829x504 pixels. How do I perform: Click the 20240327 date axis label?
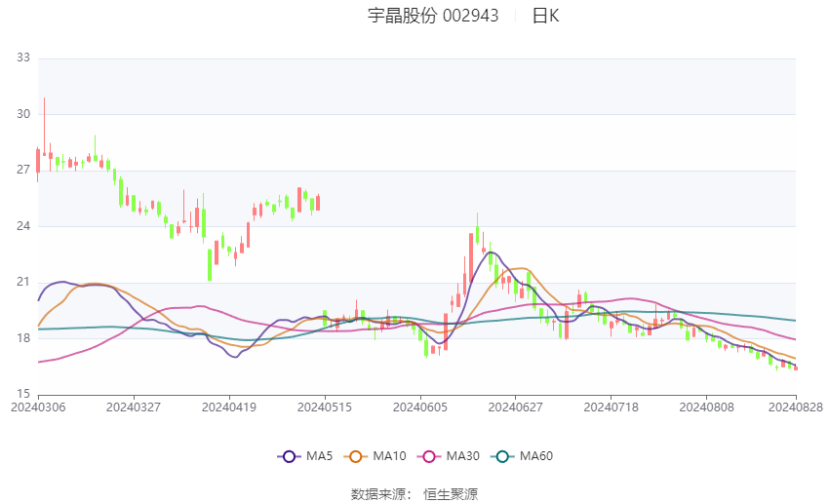tap(134, 407)
